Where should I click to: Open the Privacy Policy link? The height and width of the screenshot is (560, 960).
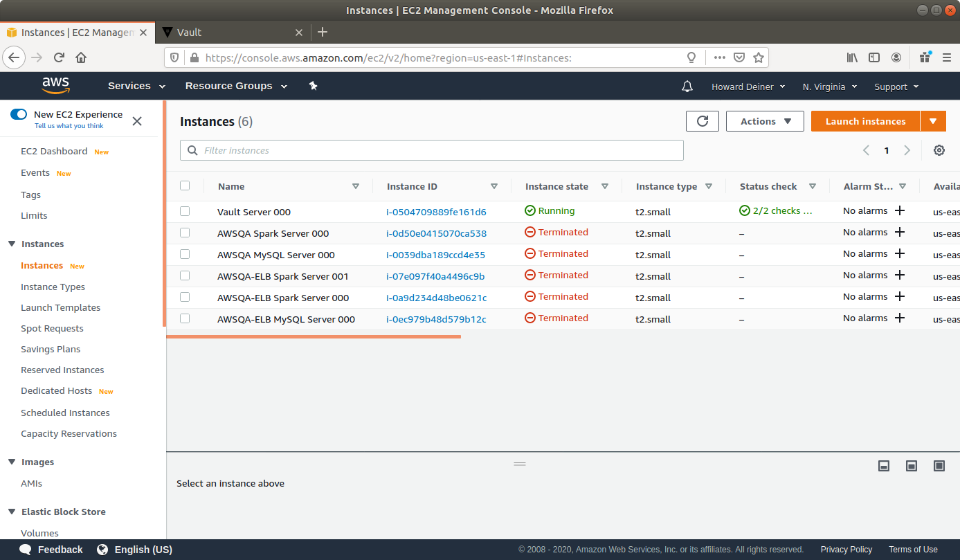(846, 550)
